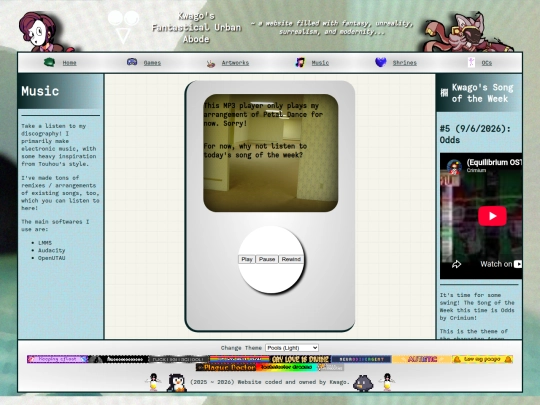Click the 'Kwago's Fantastical Urban Abode' title

point(196,28)
